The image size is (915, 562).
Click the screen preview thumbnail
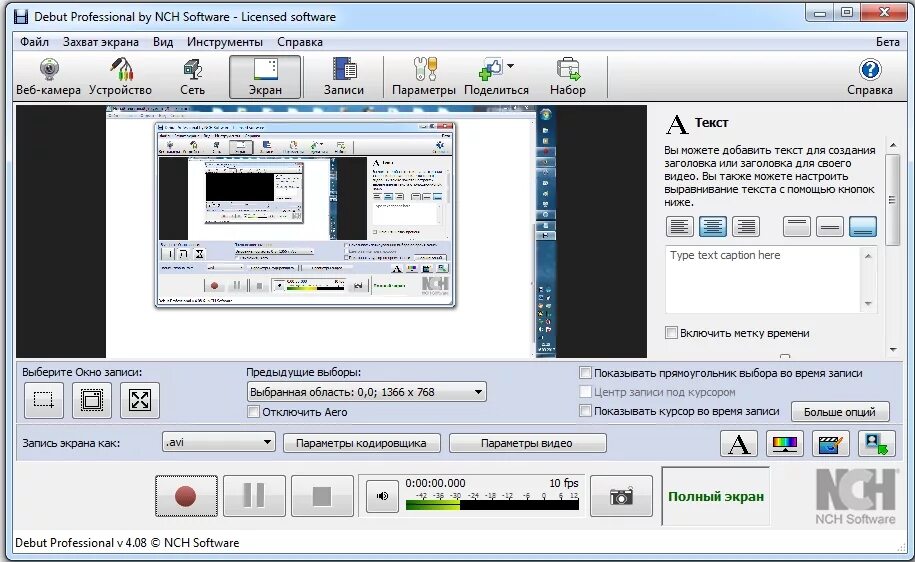331,231
